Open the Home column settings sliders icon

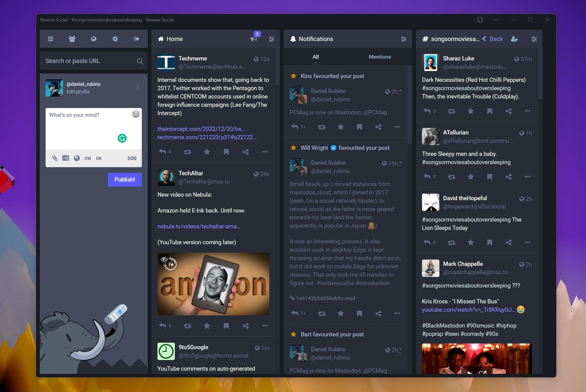pos(272,39)
